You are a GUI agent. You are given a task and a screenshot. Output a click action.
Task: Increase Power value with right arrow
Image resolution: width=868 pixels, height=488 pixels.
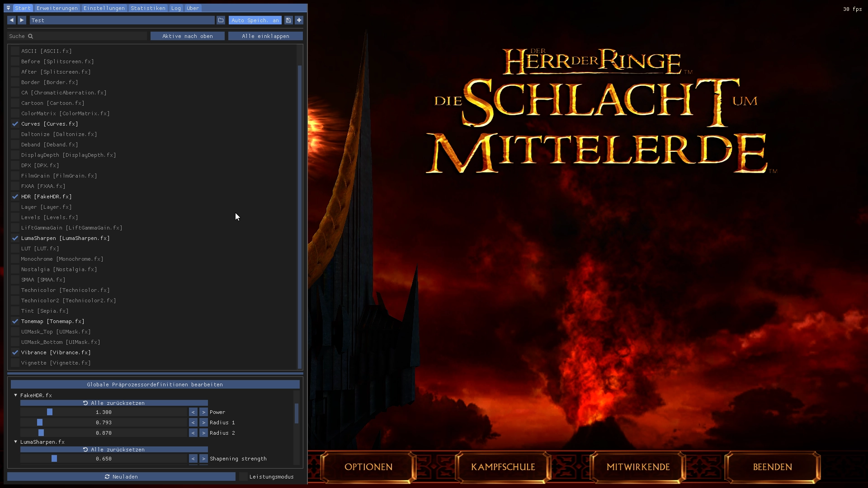pos(203,412)
